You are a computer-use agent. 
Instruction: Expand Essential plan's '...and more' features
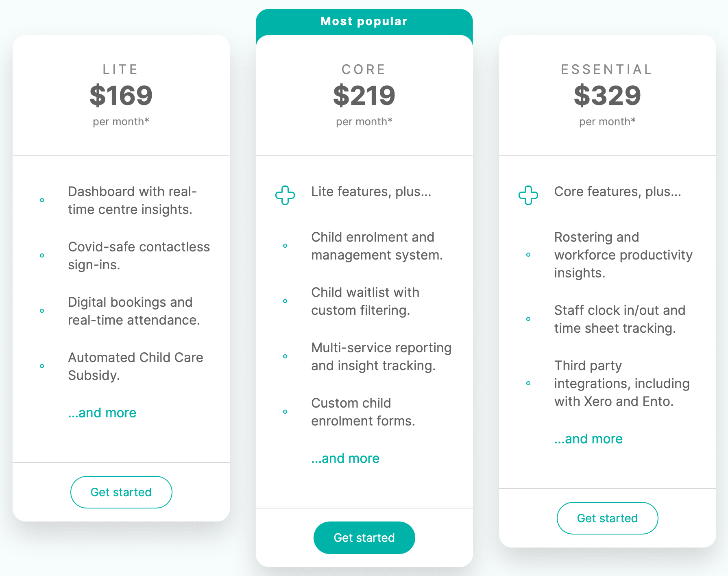point(588,439)
